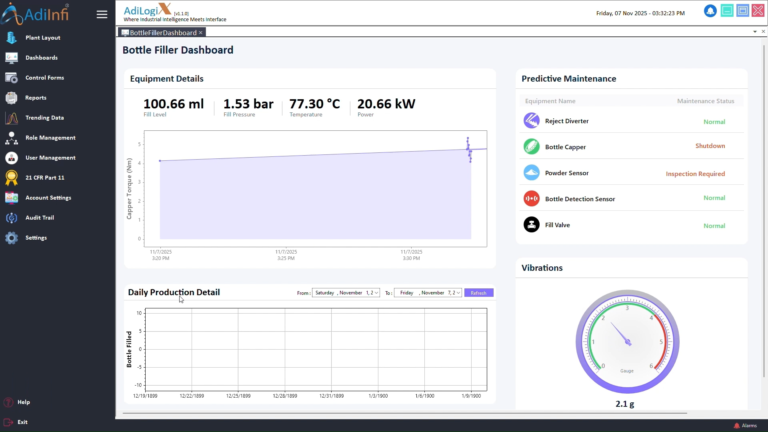Go to Role Management icon
This screenshot has height=432, width=768.
[x=12, y=138]
